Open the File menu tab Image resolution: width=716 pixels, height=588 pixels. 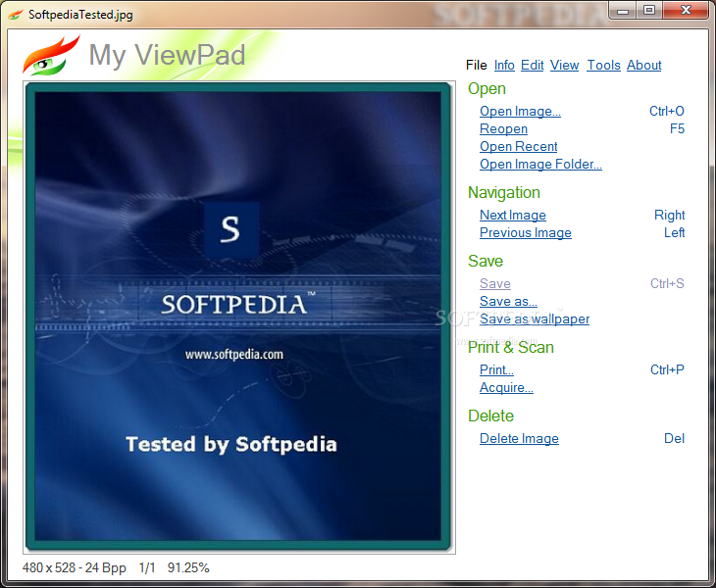(x=477, y=66)
